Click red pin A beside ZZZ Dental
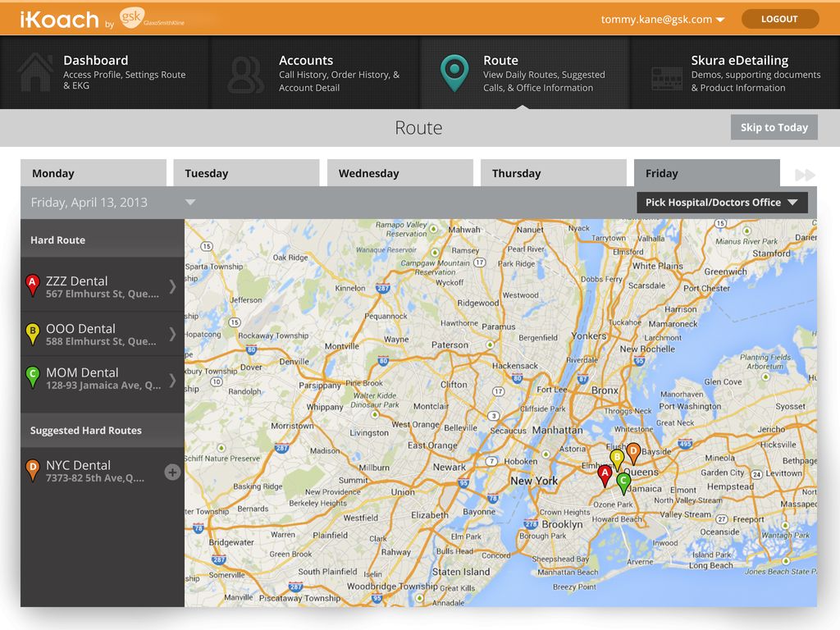This screenshot has height=630, width=840. (x=33, y=285)
